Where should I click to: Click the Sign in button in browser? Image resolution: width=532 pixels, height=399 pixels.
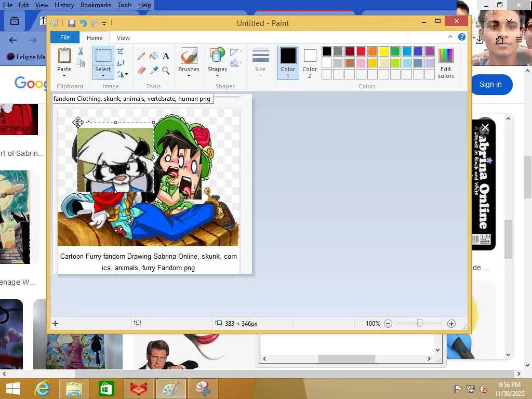(x=490, y=84)
